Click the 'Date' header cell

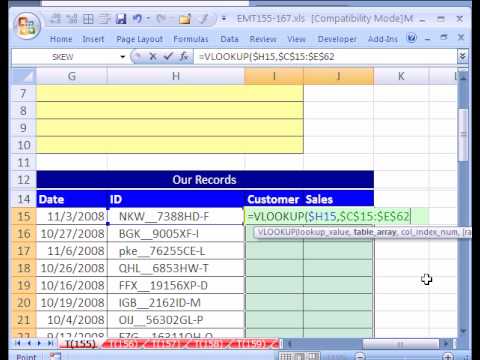pyautogui.click(x=72, y=199)
